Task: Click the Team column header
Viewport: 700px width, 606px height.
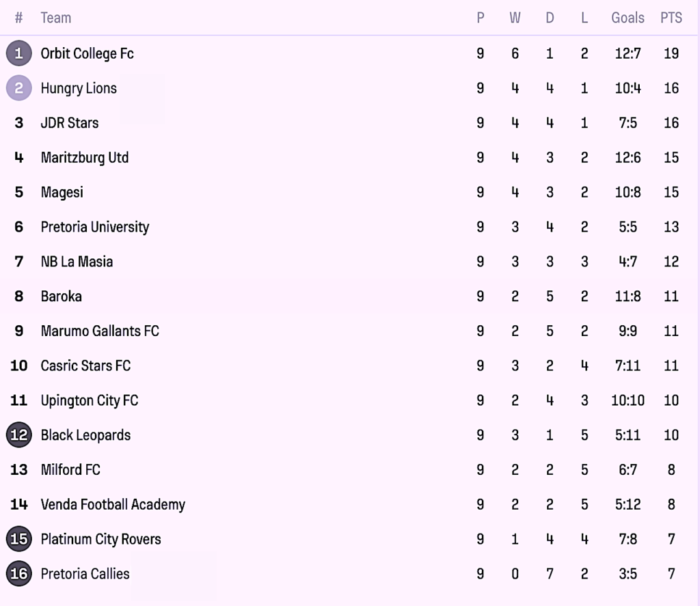Action: point(55,18)
